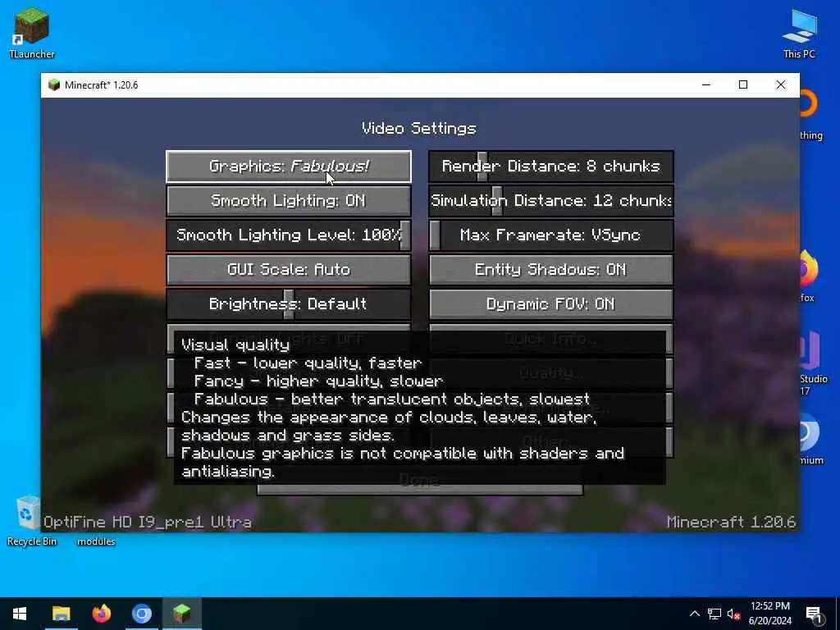Screen dimensions: 840x630
Task: Launch Firefox from the taskbar
Action: click(x=101, y=614)
